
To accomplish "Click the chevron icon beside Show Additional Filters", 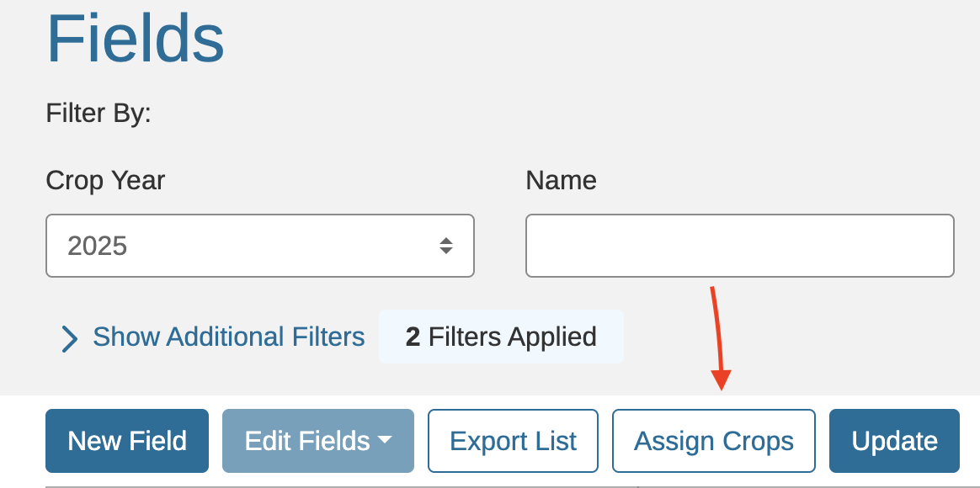I will [70, 339].
